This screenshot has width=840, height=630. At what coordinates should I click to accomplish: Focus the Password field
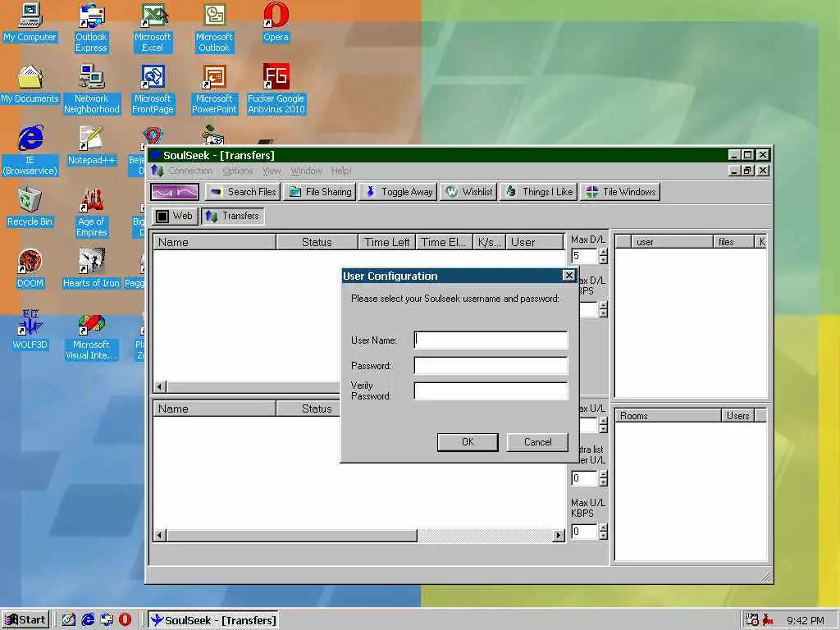491,365
